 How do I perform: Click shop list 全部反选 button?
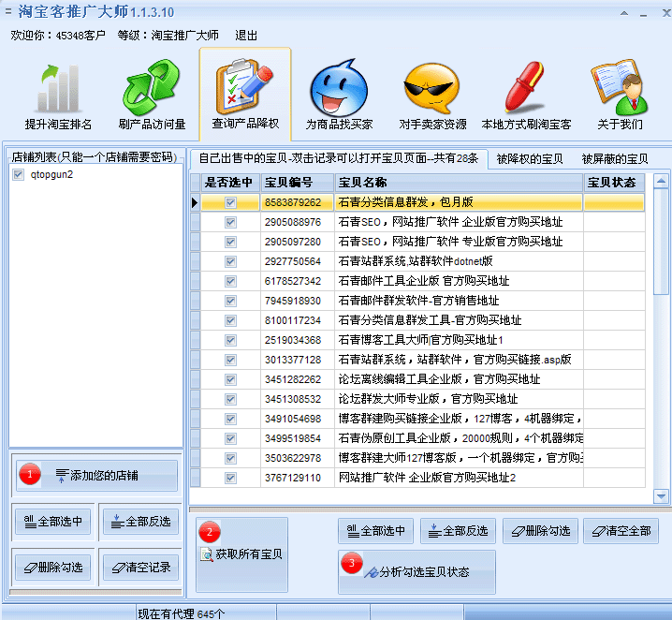[141, 522]
